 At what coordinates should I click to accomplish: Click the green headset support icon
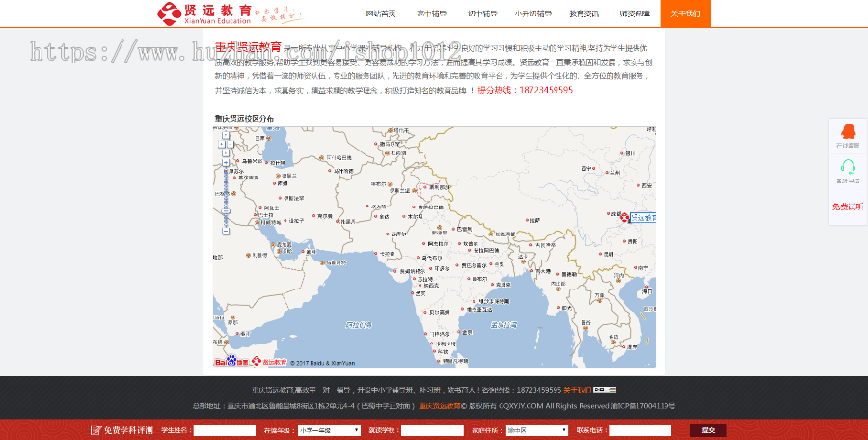pos(848,166)
